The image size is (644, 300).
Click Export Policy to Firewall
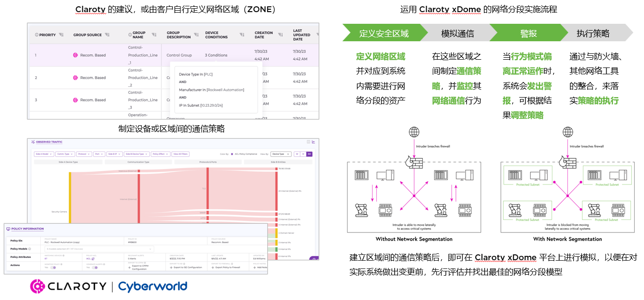(x=227, y=267)
